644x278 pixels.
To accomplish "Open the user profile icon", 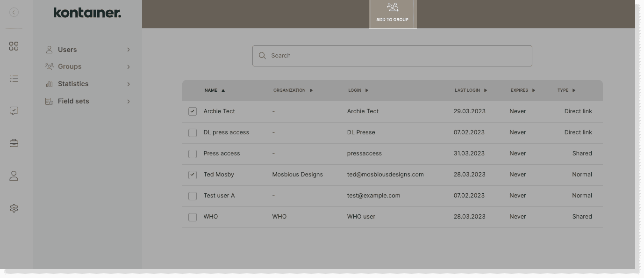I will (x=14, y=176).
